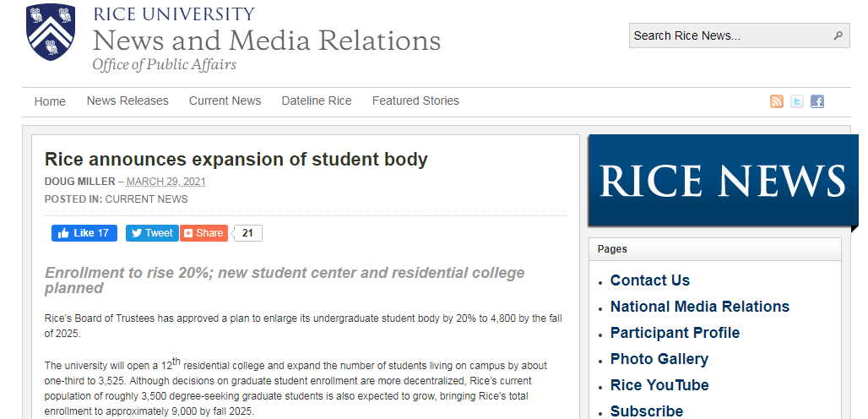Open the CURRENT NEWS category link
The height and width of the screenshot is (419, 868).
[x=146, y=199]
